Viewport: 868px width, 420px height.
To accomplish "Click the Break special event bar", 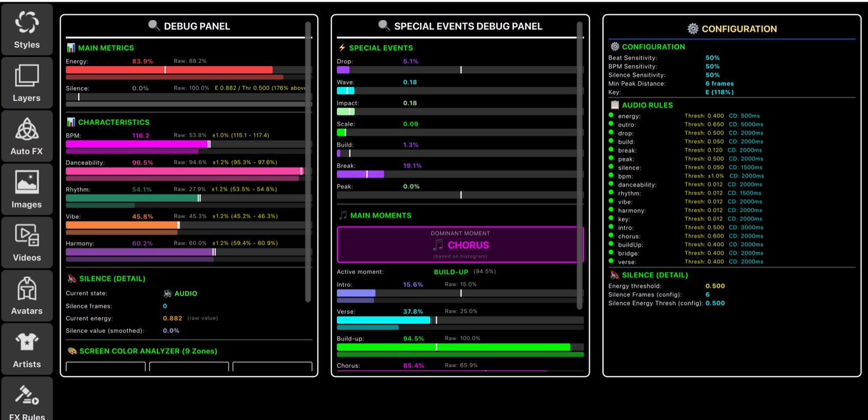I will click(460, 174).
